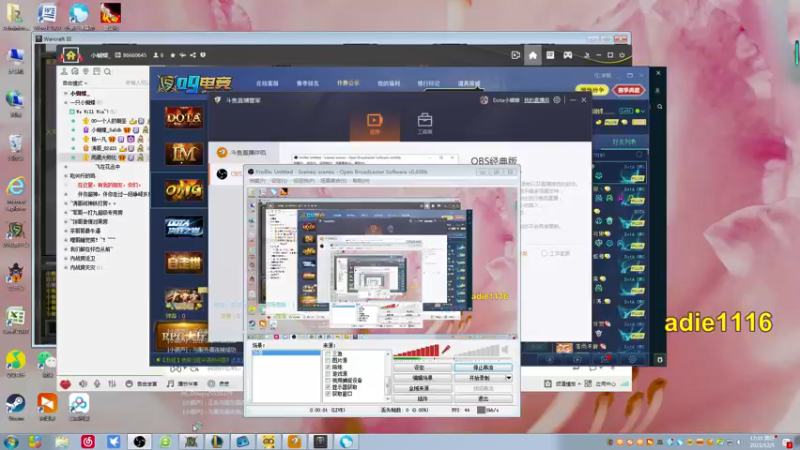
Task: Open dropdown arrow beside 开始录制 in OBS
Action: click(509, 378)
